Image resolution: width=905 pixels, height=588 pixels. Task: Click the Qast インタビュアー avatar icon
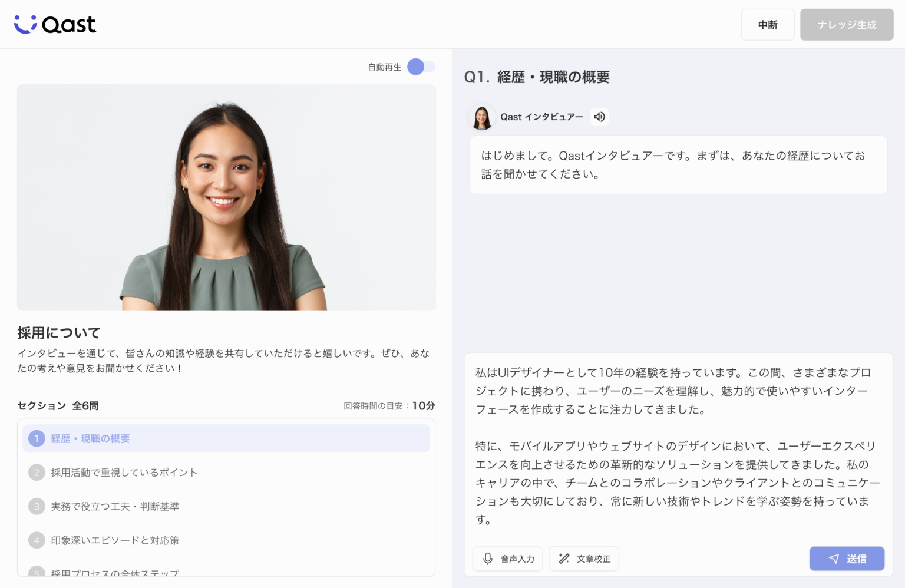click(482, 117)
